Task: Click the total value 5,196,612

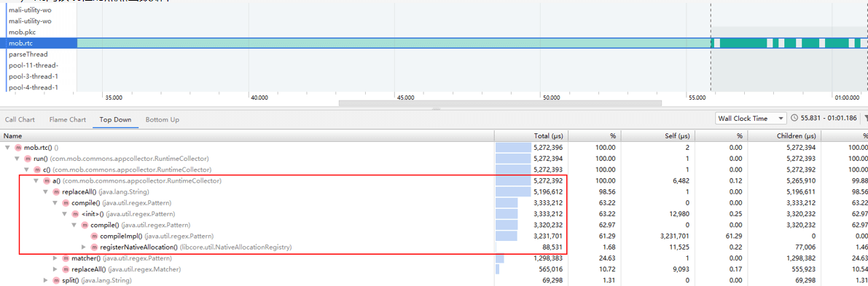Action: [548, 192]
